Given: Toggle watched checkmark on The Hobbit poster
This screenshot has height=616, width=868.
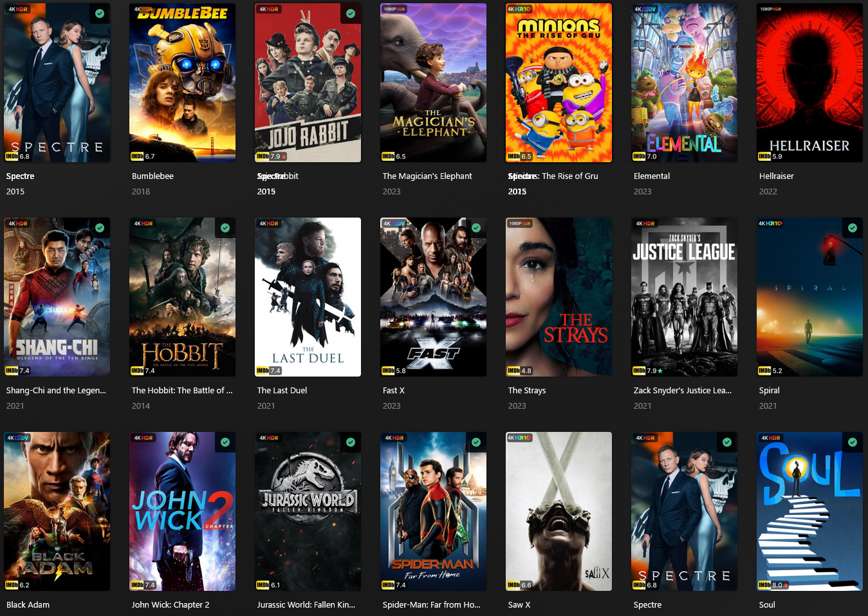Looking at the screenshot, I should [225, 228].
